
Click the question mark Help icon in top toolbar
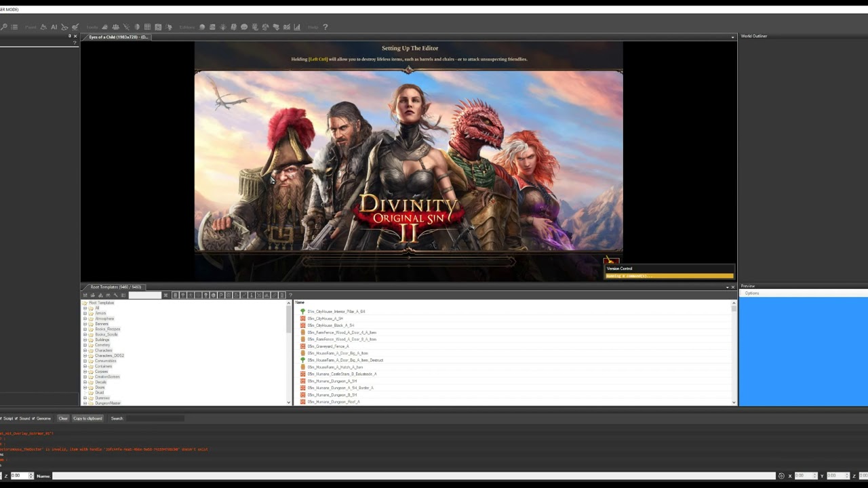325,27
